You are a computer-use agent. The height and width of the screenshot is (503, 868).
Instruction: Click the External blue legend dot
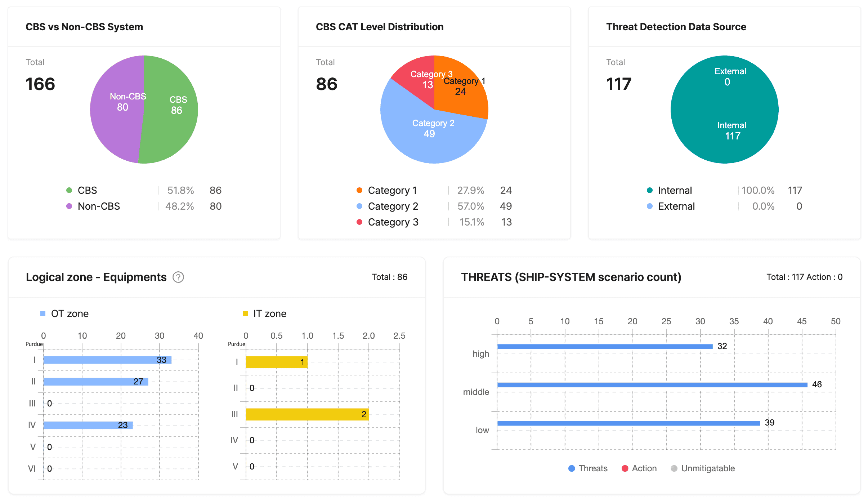(649, 206)
